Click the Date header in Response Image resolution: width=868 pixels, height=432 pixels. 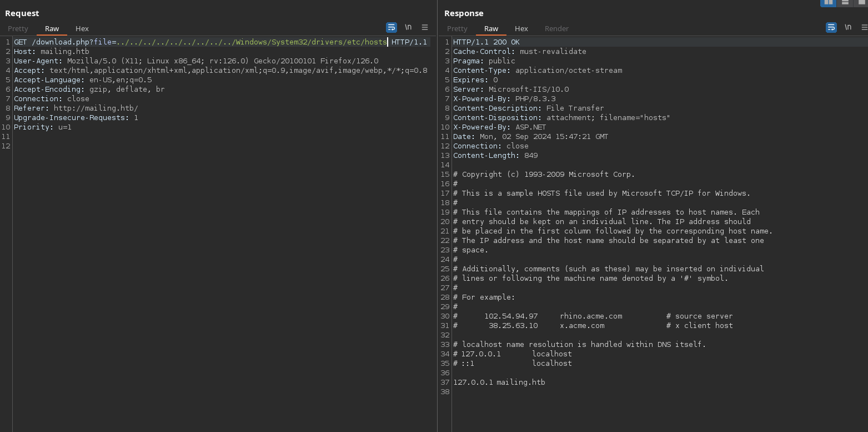[531, 137]
